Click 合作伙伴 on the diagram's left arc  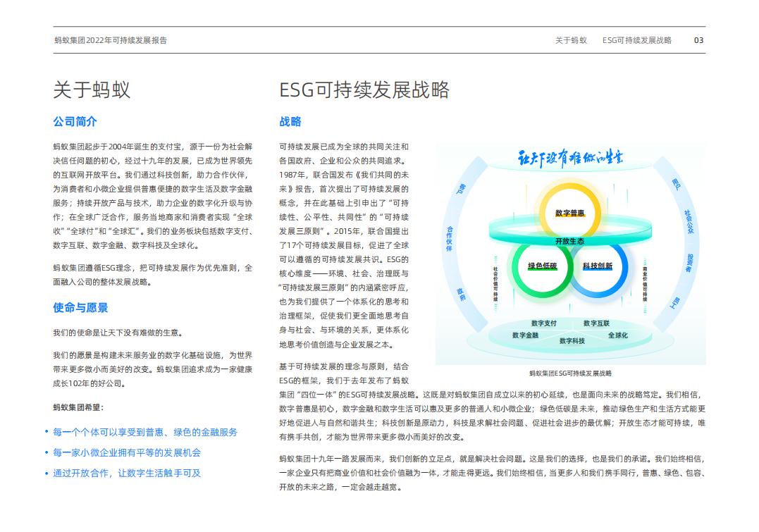point(449,239)
